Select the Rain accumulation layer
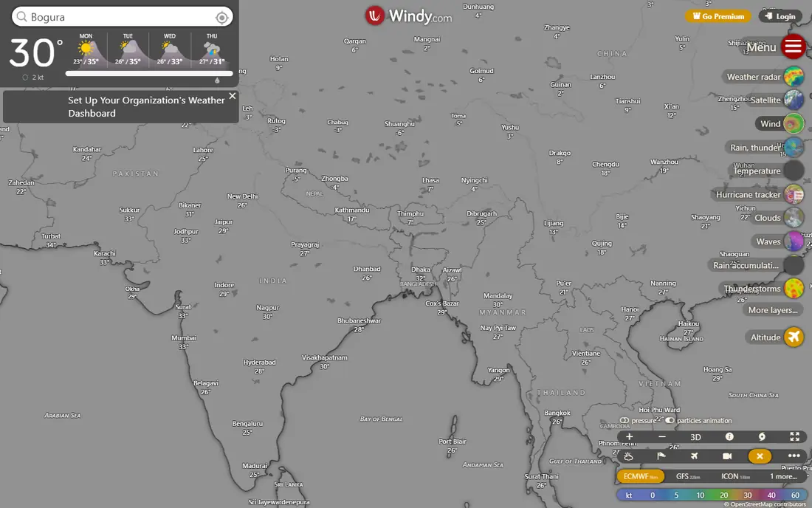 coord(756,265)
